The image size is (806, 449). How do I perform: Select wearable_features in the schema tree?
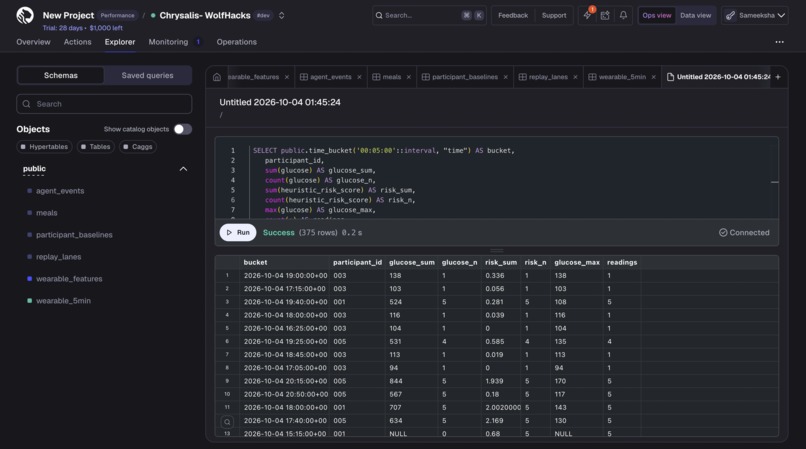[69, 279]
